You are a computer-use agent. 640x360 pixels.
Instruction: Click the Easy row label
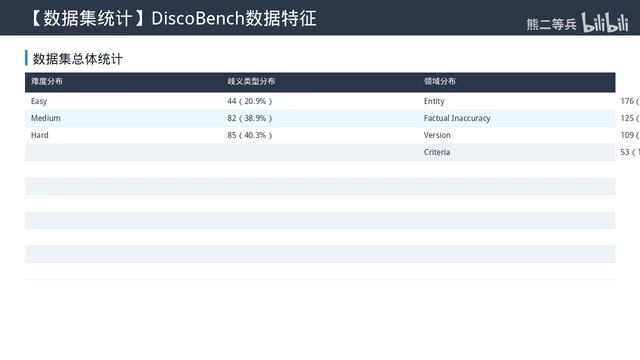click(x=39, y=101)
